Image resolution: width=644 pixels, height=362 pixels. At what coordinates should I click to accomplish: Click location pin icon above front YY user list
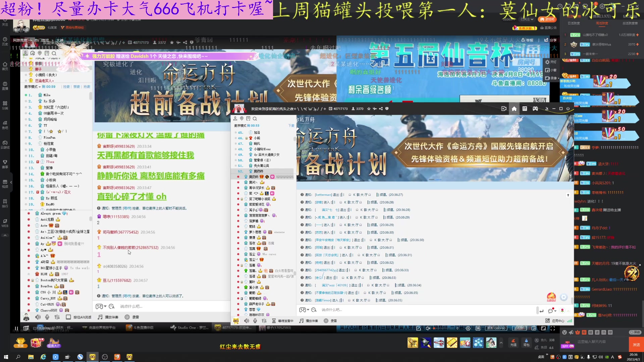[x=241, y=119]
